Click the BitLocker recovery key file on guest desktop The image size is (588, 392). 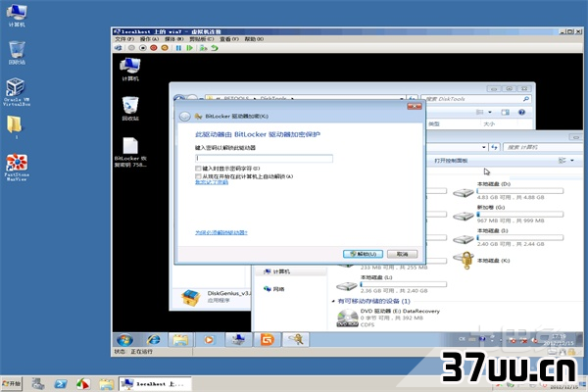[x=130, y=152]
